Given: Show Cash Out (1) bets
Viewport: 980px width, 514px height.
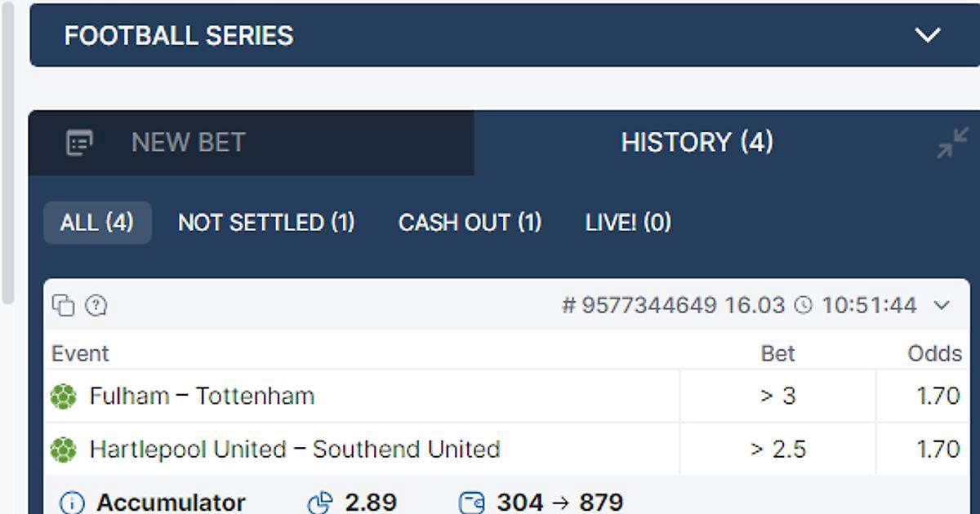Looking at the screenshot, I should [x=470, y=223].
